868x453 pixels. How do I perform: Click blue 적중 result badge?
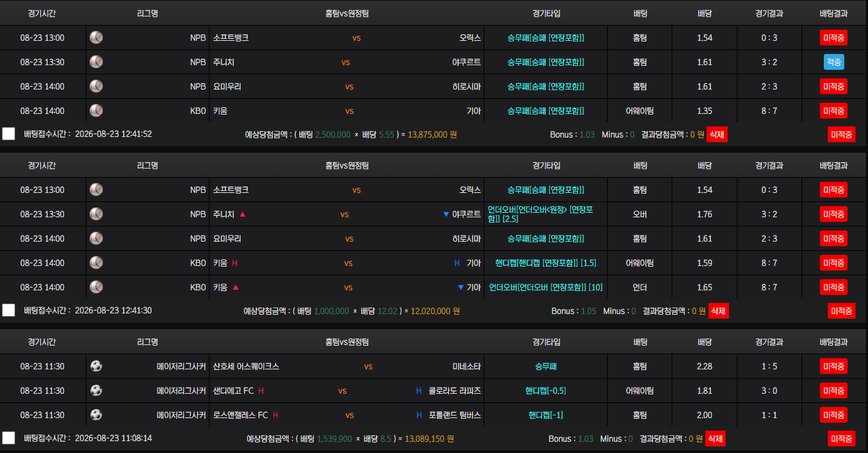[x=834, y=62]
